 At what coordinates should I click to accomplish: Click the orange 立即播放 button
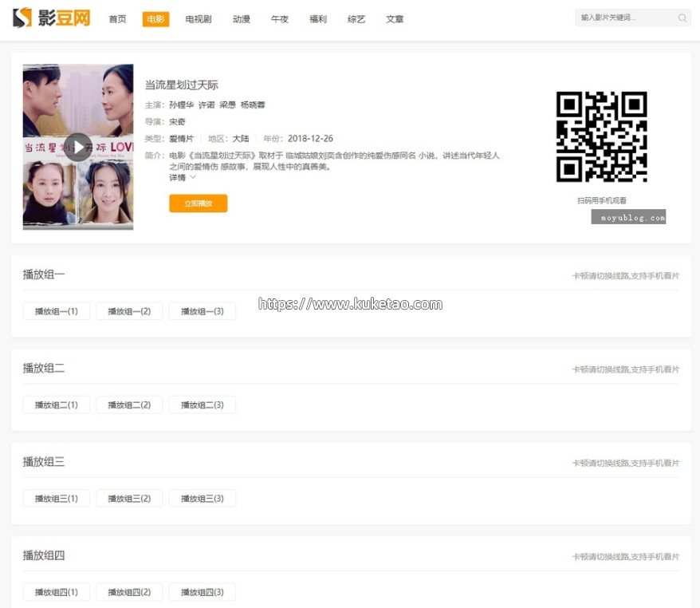click(x=199, y=203)
